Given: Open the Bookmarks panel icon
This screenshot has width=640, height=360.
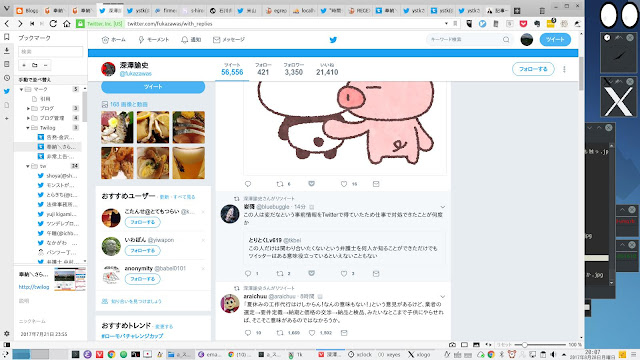Looking at the screenshot, I should point(7,37).
